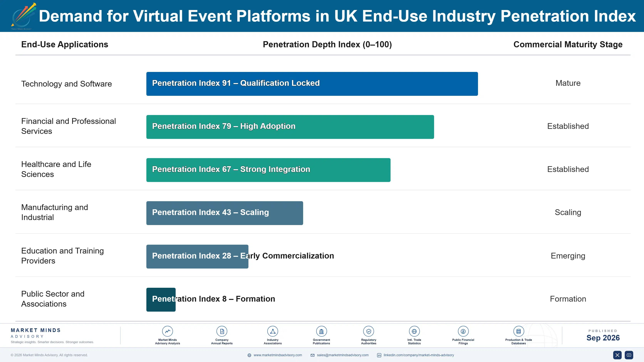Click the Company Annual Reports document icon
Image resolution: width=644 pixels, height=362 pixels.
coord(222,331)
